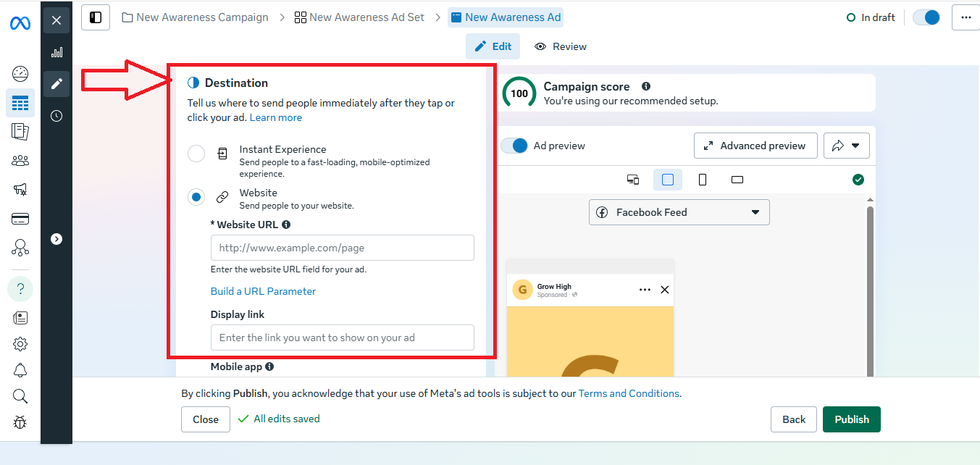980x465 pixels.
Task: Open the billing credit card icon
Action: tap(20, 219)
